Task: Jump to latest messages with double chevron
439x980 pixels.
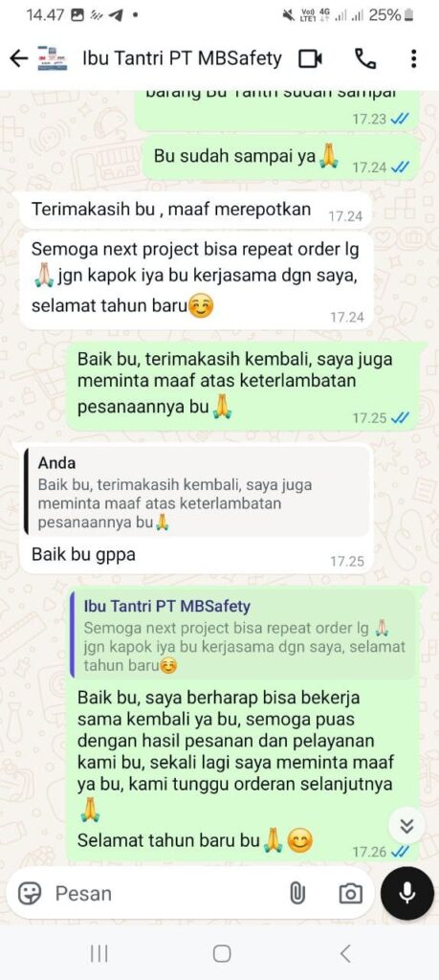Action: coord(407,826)
